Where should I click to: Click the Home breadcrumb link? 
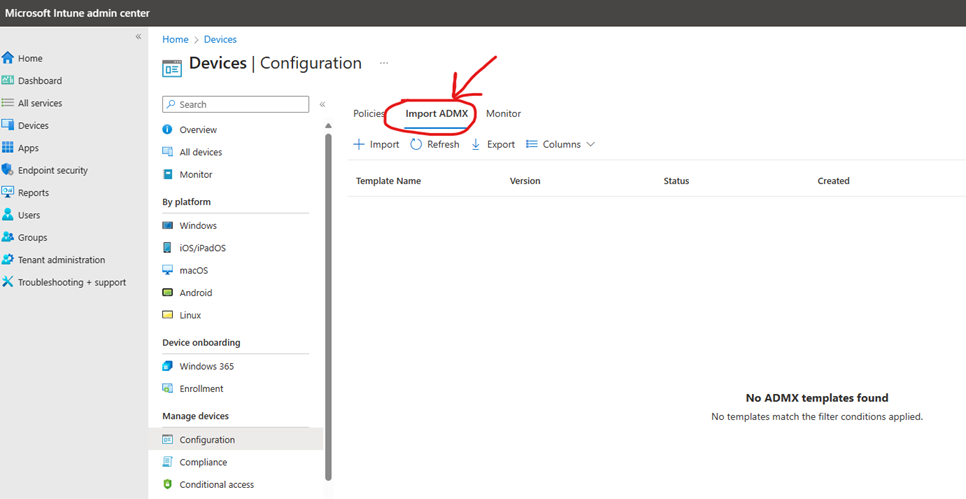tap(175, 39)
